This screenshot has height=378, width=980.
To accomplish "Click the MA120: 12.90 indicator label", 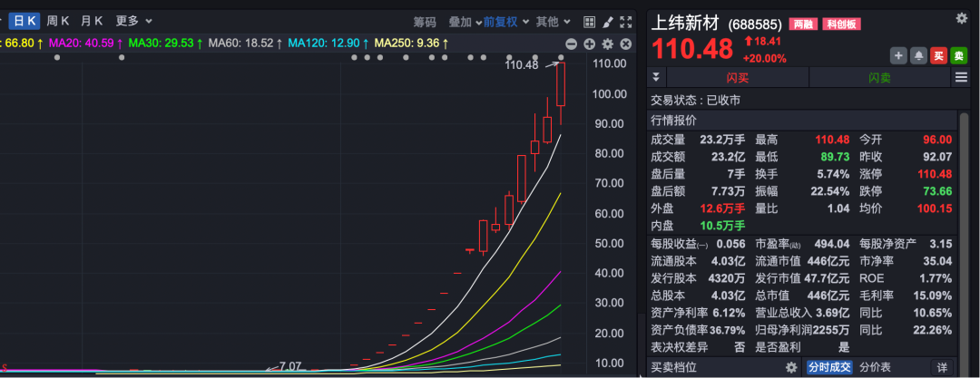I will 328,44.
